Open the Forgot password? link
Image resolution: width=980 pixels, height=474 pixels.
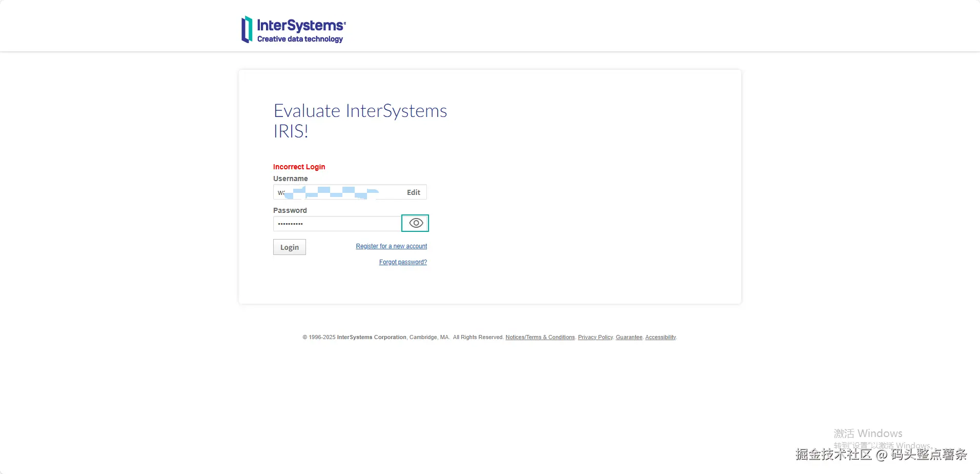click(403, 262)
